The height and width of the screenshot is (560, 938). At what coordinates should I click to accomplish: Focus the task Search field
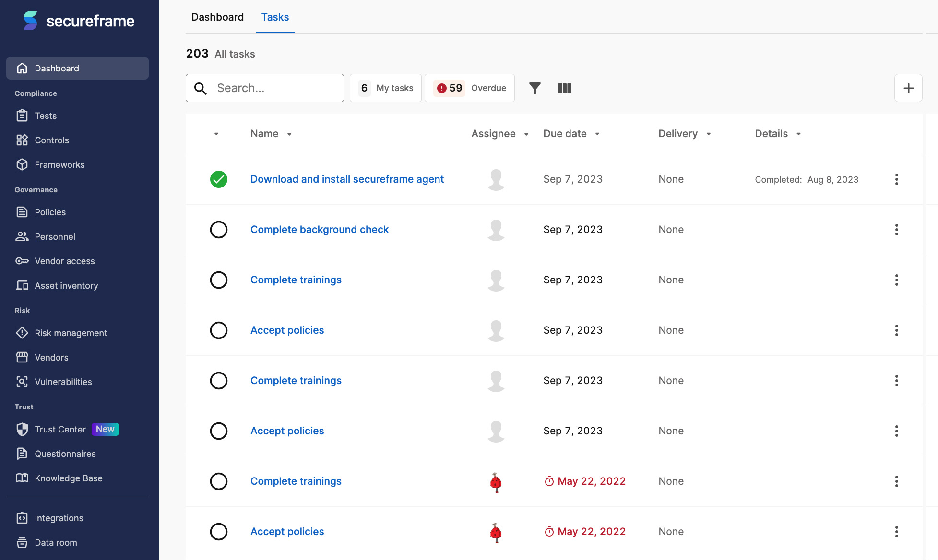[265, 88]
